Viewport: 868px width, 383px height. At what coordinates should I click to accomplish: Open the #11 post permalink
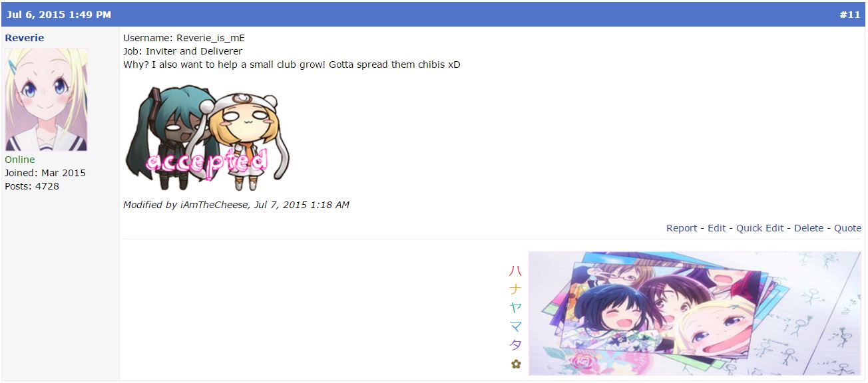pos(849,15)
